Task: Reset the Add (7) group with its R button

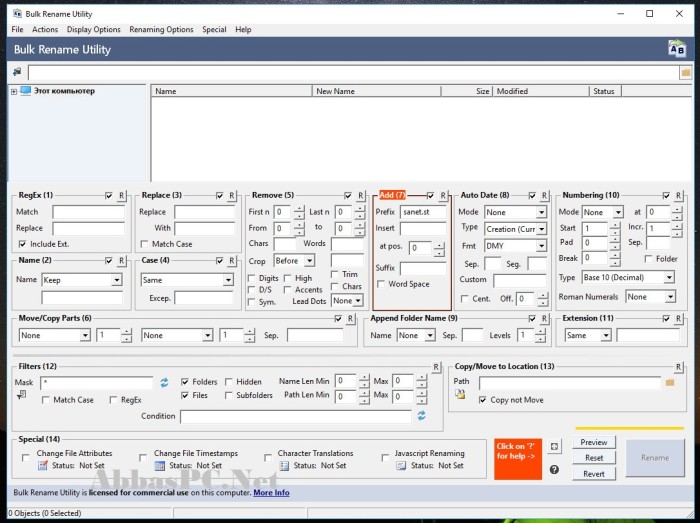Action: coord(443,195)
